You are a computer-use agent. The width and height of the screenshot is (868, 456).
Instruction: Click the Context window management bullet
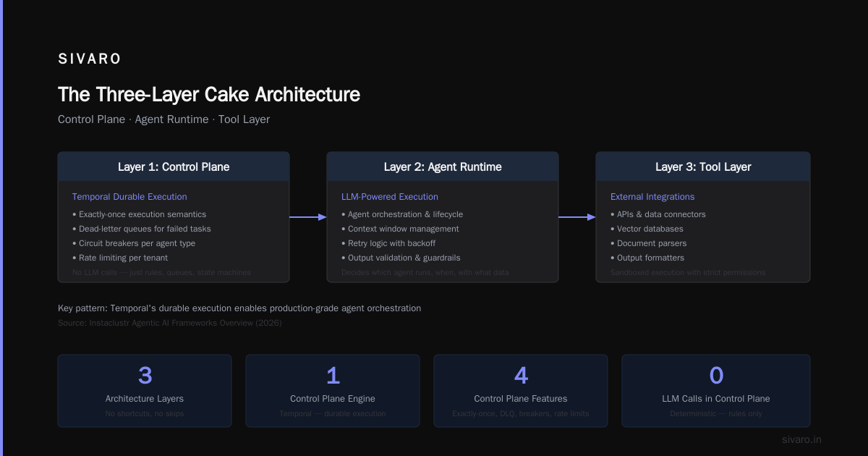(400, 229)
